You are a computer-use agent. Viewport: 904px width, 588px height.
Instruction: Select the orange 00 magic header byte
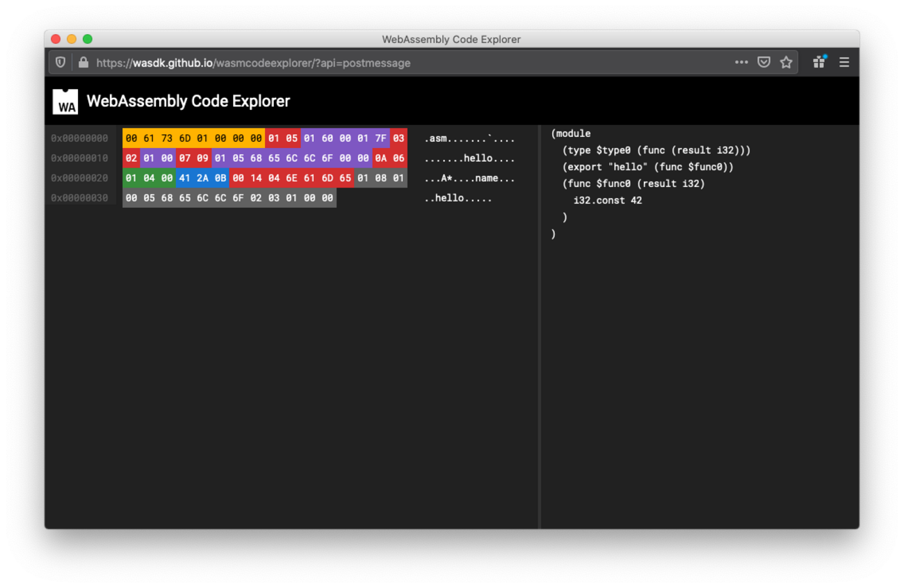(x=131, y=138)
